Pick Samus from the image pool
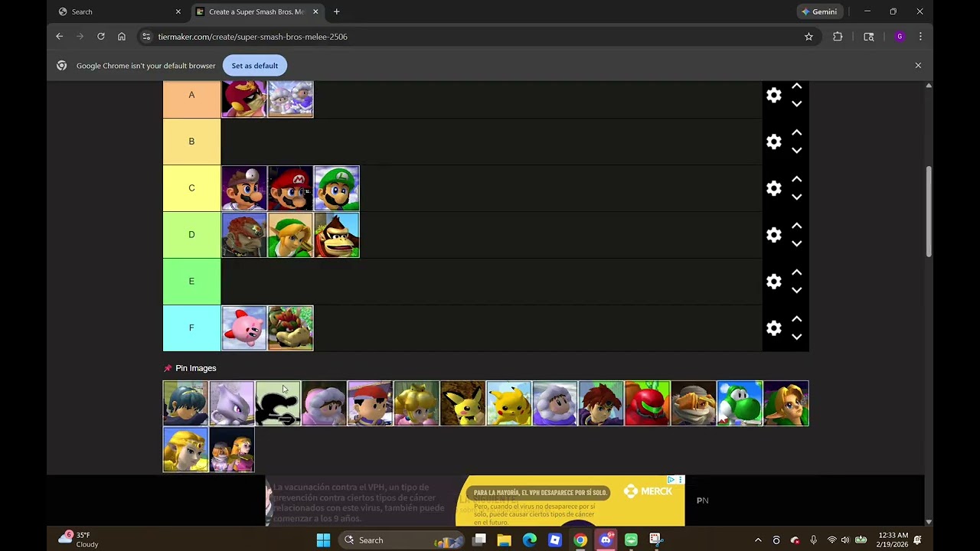Screen dimensions: 980x551 coord(647,403)
